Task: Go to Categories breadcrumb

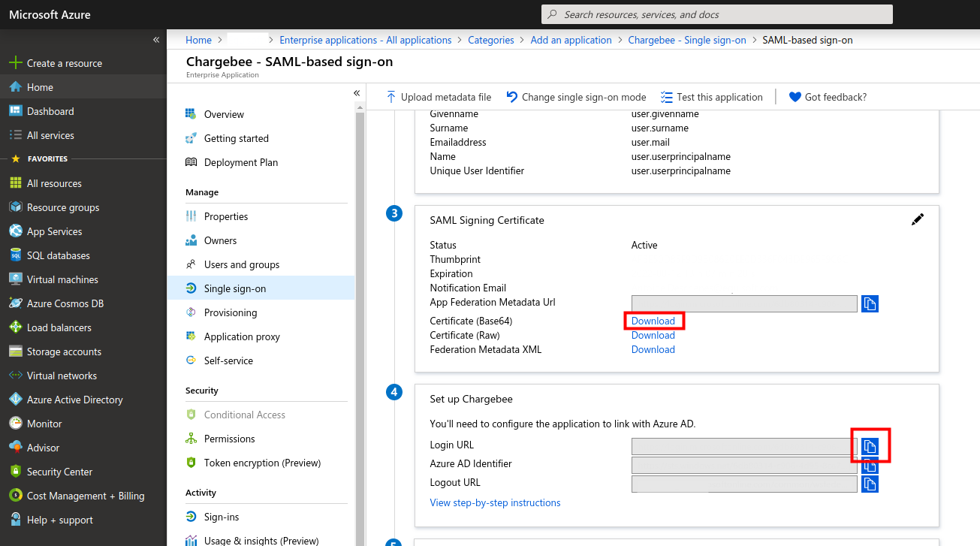Action: [491, 40]
